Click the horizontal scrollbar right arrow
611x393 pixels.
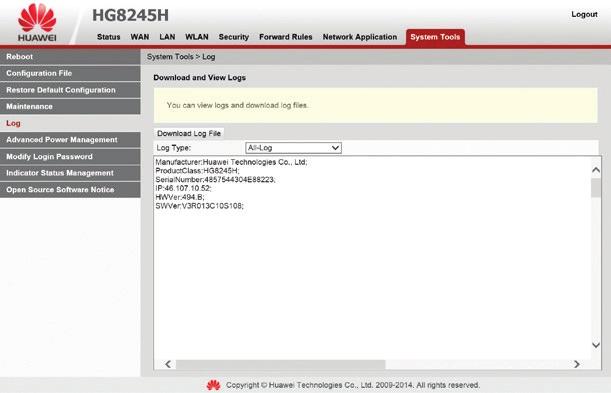[x=577, y=364]
